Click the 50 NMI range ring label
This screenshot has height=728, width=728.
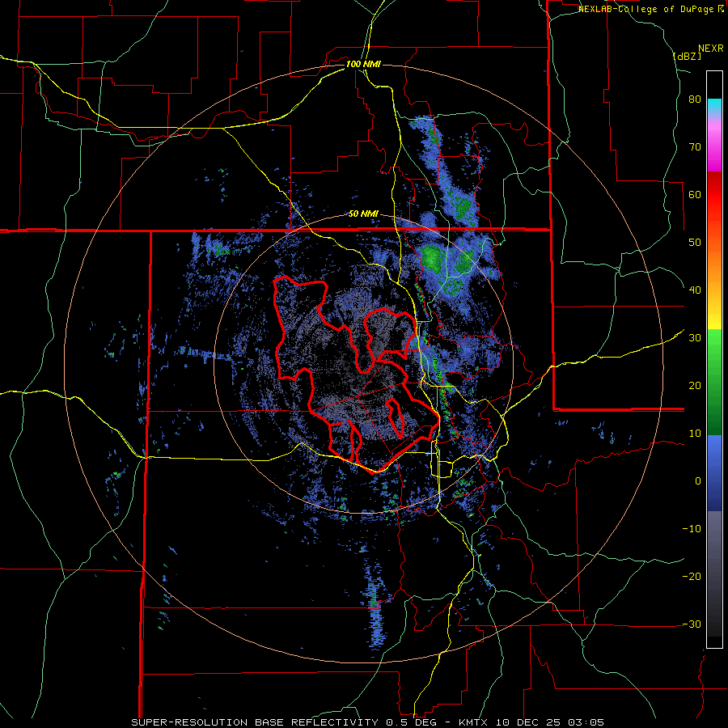(363, 214)
